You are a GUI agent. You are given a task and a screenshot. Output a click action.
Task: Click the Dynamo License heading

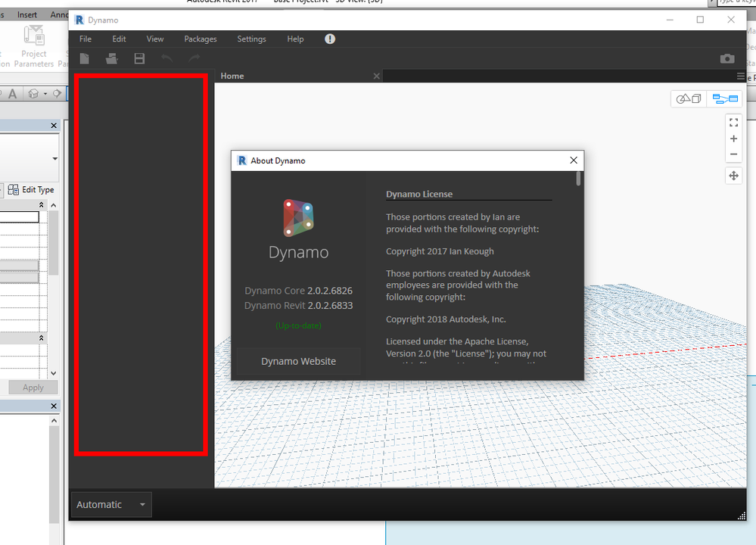pos(419,195)
